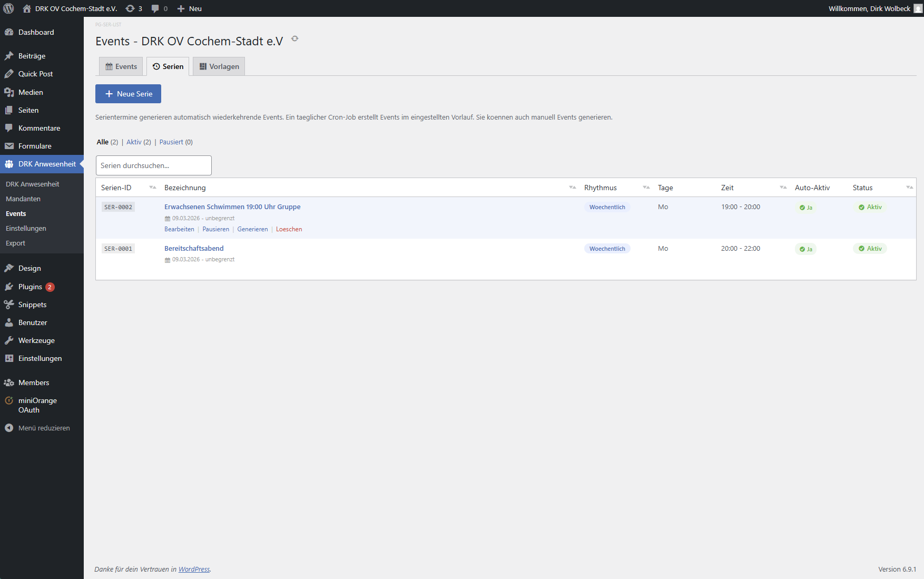Click the Seiten pages icon
The width and height of the screenshot is (924, 579).
coord(9,110)
